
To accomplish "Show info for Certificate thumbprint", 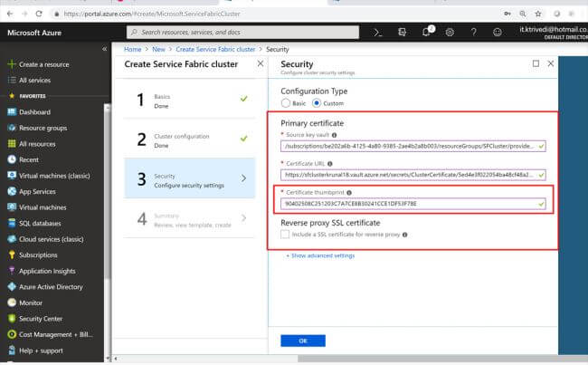I will click(x=349, y=193).
